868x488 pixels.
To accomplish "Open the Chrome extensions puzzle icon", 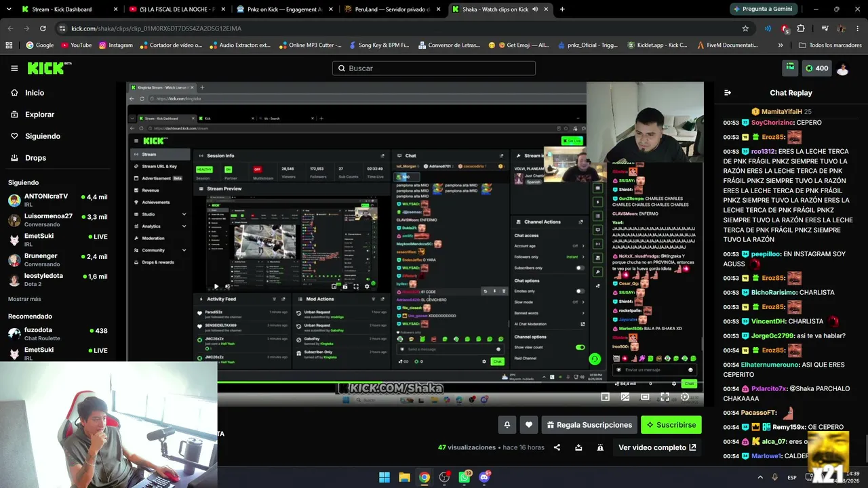I will pyautogui.click(x=801, y=28).
